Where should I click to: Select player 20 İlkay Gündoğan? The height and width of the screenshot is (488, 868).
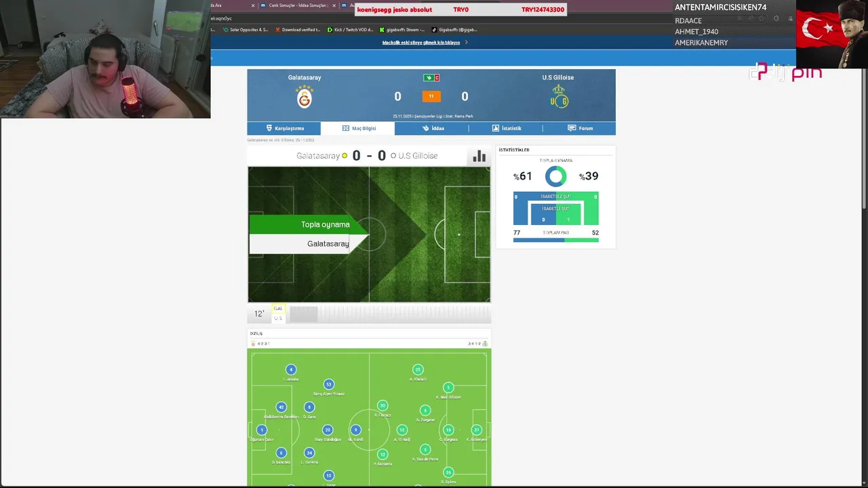[328, 430]
